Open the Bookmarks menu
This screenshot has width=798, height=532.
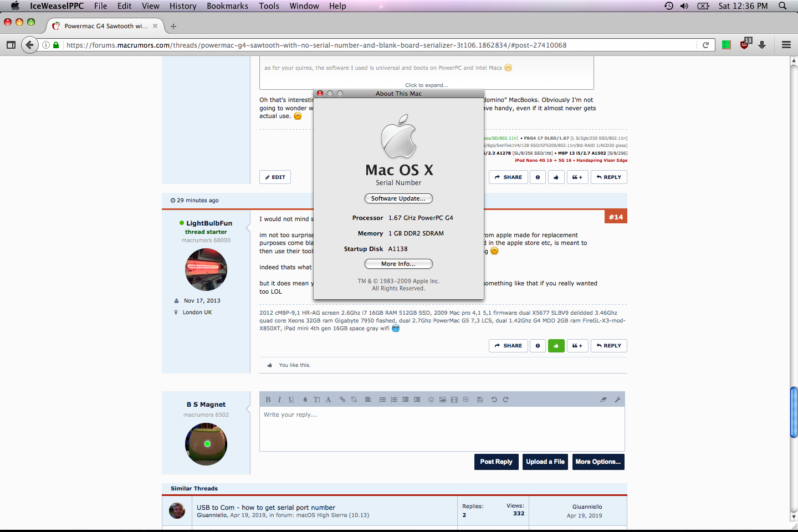coord(227,6)
